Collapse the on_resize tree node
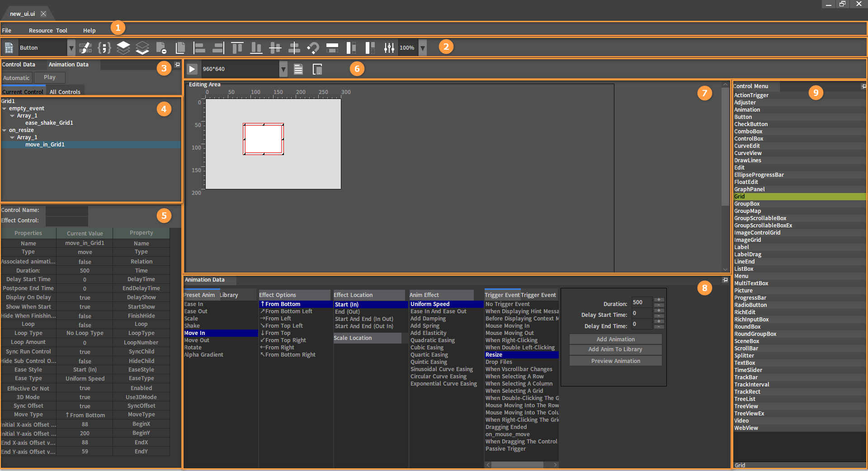Viewport: 868px width, 471px height. [5, 130]
